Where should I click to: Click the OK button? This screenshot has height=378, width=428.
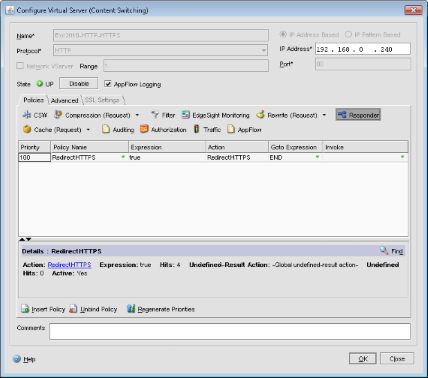363,359
